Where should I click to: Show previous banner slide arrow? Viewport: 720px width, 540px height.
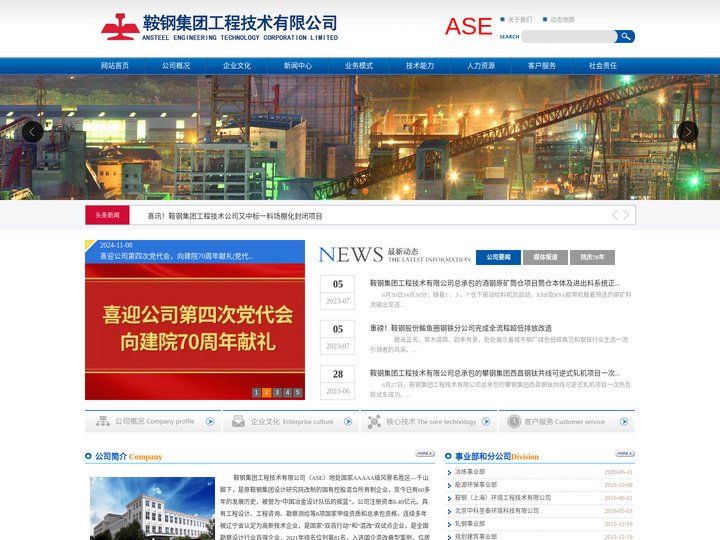(x=32, y=132)
